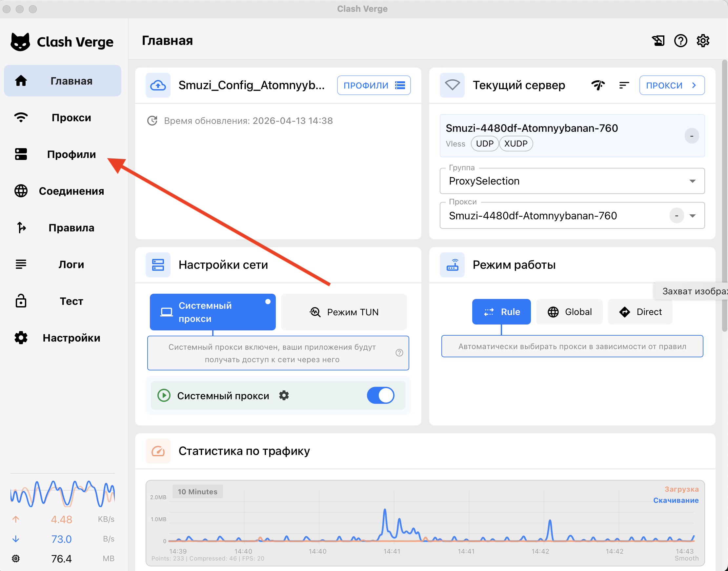Click the Скачивание legend label
Viewport: 728px width, 571px height.
coord(676,500)
